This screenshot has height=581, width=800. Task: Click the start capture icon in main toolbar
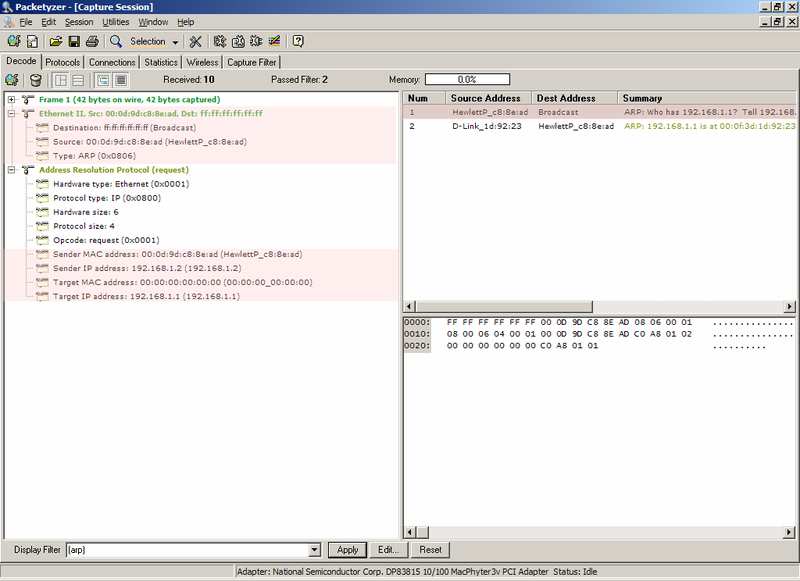point(14,41)
